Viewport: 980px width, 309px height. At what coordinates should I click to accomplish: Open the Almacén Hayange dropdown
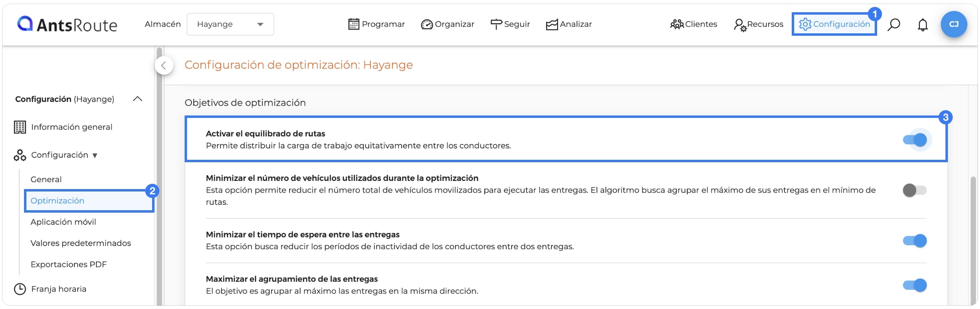click(230, 24)
